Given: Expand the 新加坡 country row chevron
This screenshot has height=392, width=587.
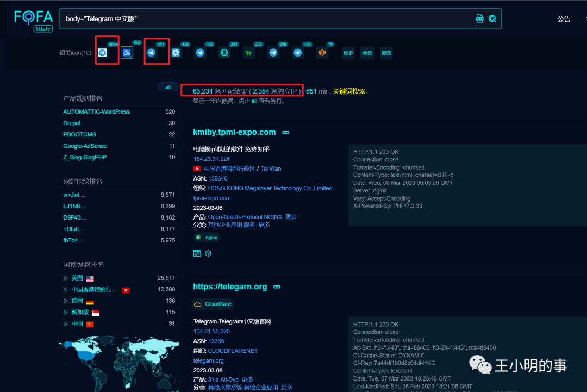Looking at the screenshot, I should coord(66,312).
